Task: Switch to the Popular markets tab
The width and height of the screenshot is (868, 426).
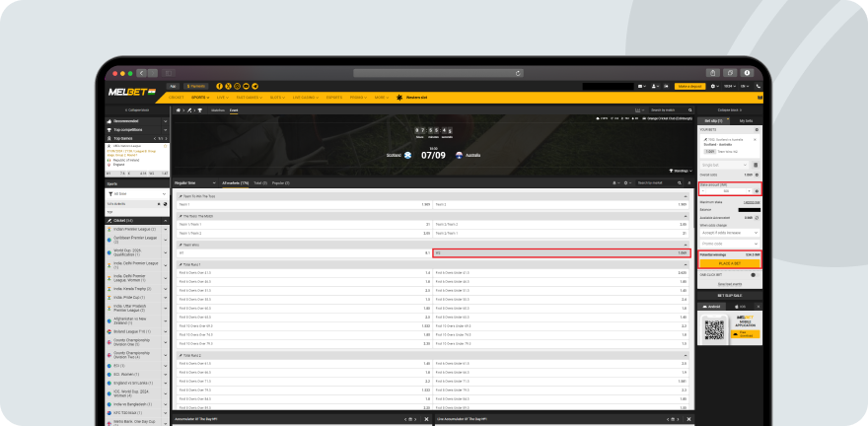Action: [x=281, y=182]
